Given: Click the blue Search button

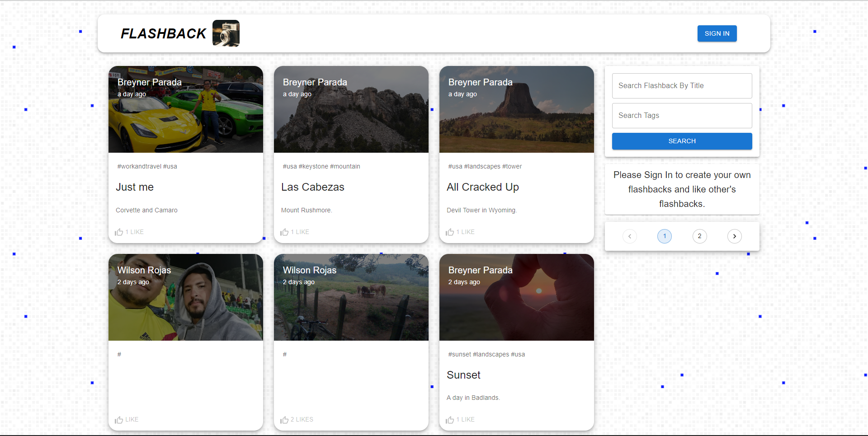Looking at the screenshot, I should click(x=682, y=141).
